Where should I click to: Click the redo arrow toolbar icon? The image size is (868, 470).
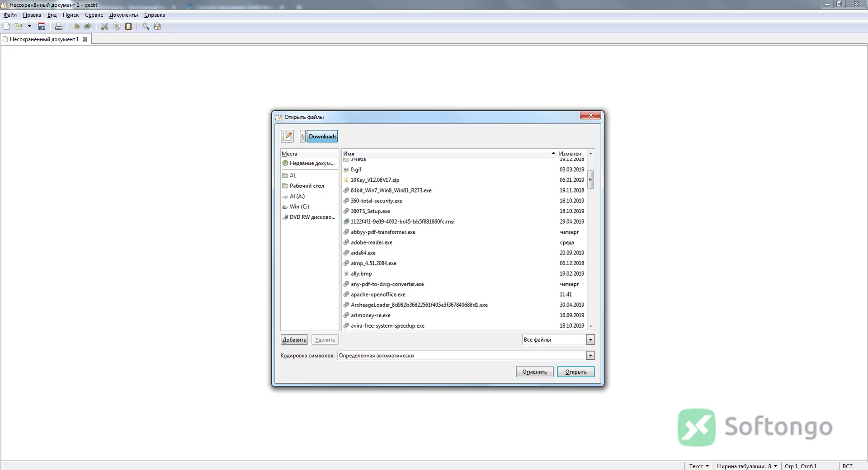(88, 27)
